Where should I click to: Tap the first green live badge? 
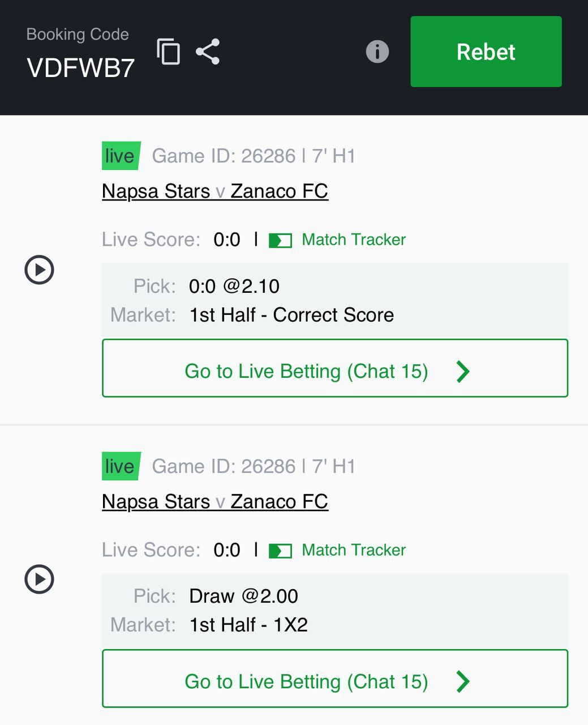121,156
